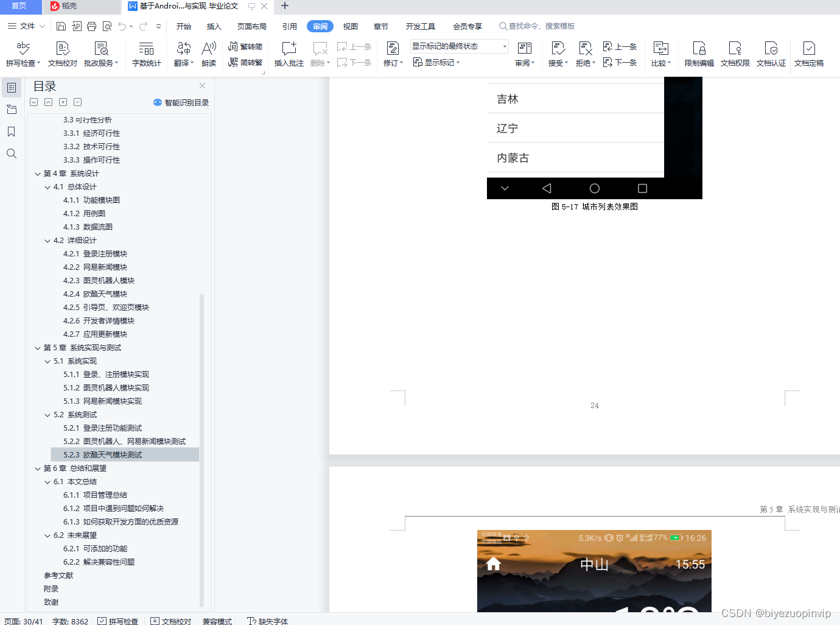Open the bookmark sidebar icon
Viewport: 840px width, 625px height.
pyautogui.click(x=12, y=132)
